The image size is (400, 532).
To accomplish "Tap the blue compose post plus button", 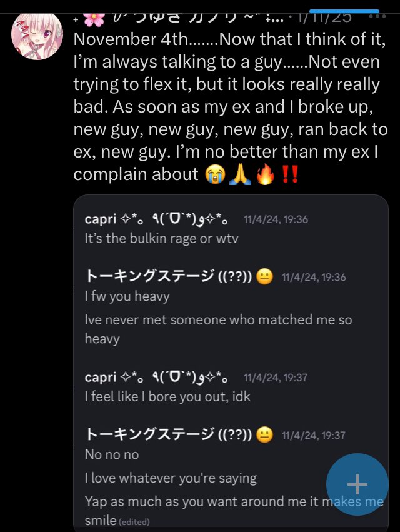I will pos(357,484).
